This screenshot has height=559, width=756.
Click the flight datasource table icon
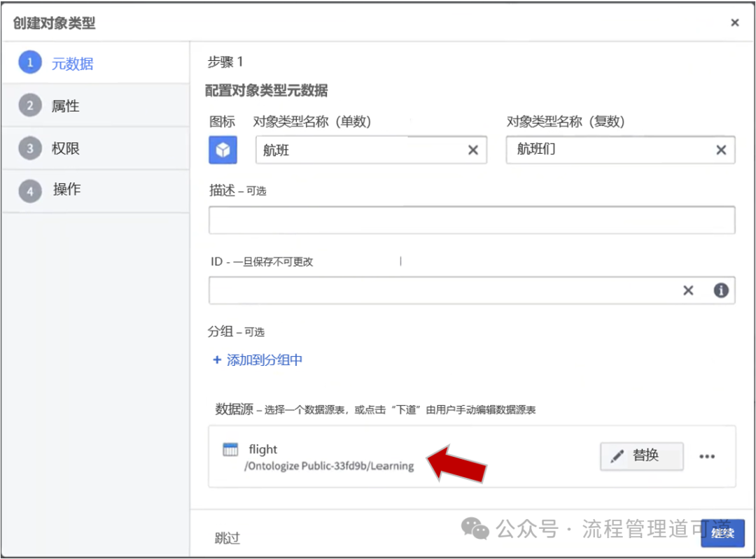coord(230,450)
